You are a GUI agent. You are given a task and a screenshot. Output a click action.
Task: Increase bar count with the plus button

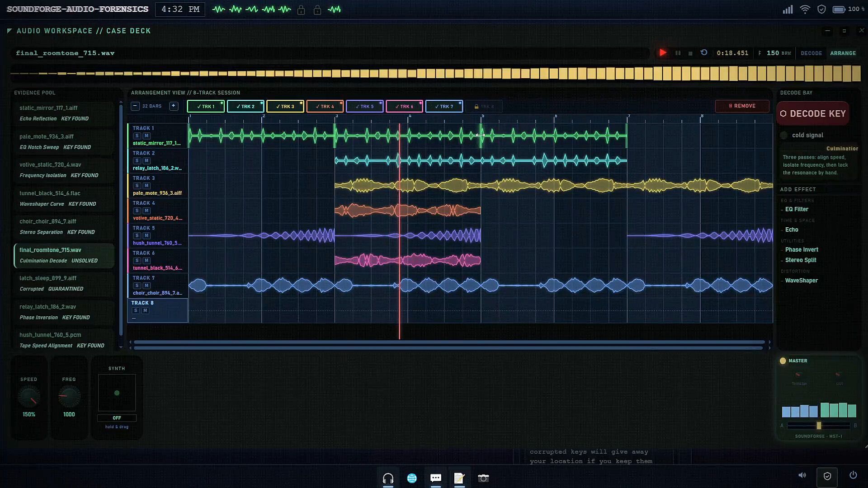click(x=174, y=106)
